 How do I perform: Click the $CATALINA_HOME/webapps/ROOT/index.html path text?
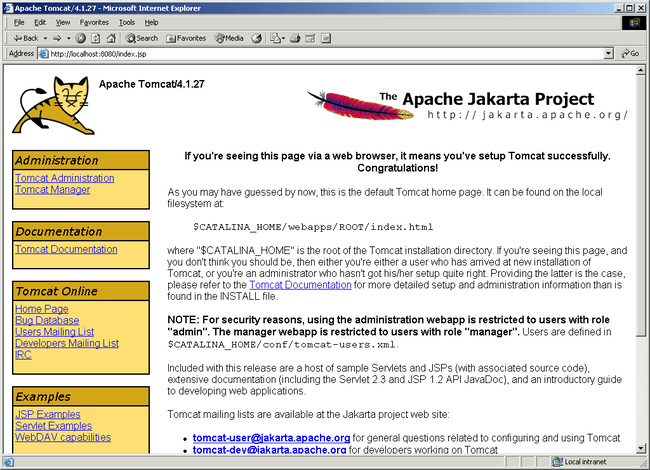coord(313,227)
